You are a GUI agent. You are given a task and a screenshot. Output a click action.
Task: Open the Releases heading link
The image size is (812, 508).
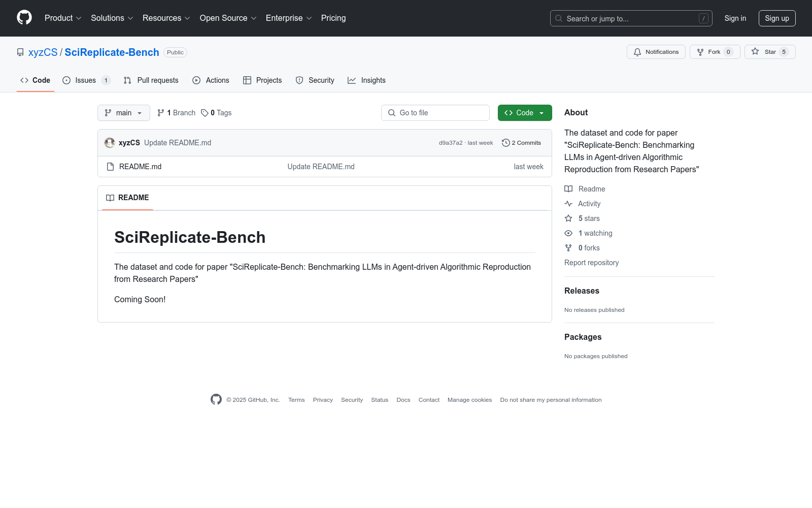[582, 291]
